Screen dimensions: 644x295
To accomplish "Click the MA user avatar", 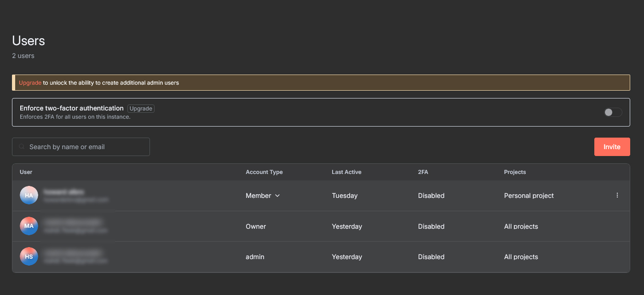I will (29, 226).
